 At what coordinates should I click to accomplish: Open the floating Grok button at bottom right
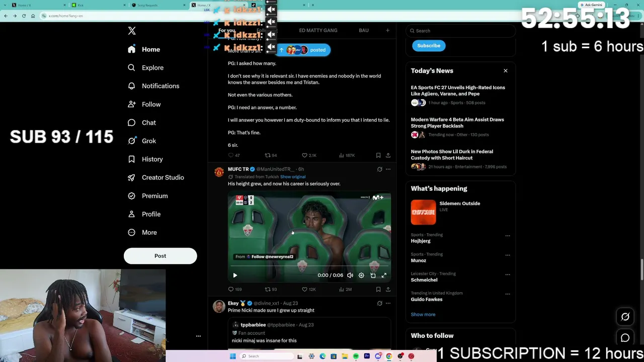pos(625,317)
